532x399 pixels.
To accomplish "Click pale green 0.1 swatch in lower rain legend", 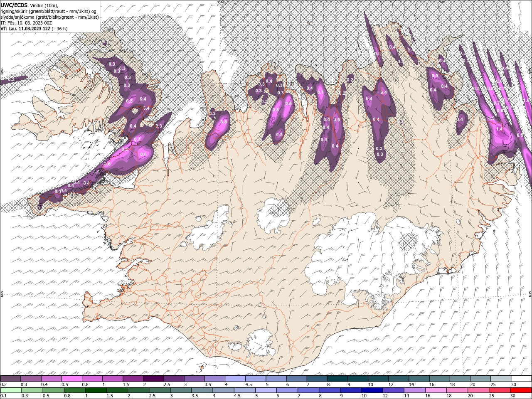I will [10, 390].
